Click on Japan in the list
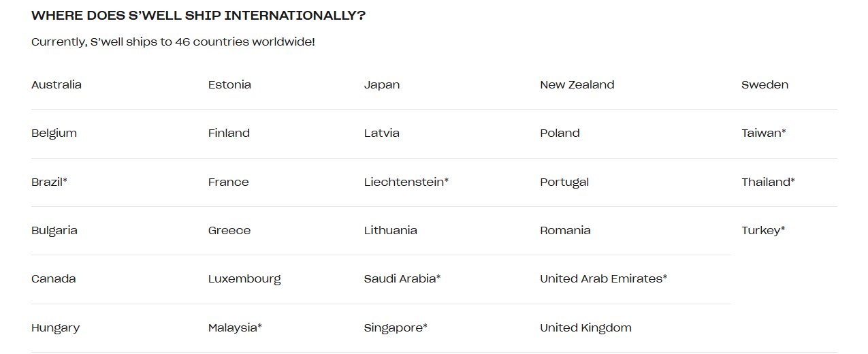Image resolution: width=868 pixels, height=354 pixels. pos(382,85)
